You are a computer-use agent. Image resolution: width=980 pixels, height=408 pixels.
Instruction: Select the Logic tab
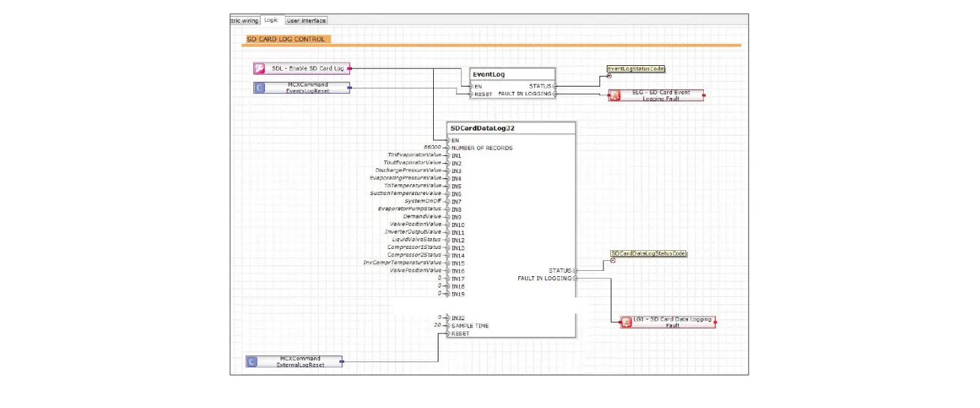(270, 20)
